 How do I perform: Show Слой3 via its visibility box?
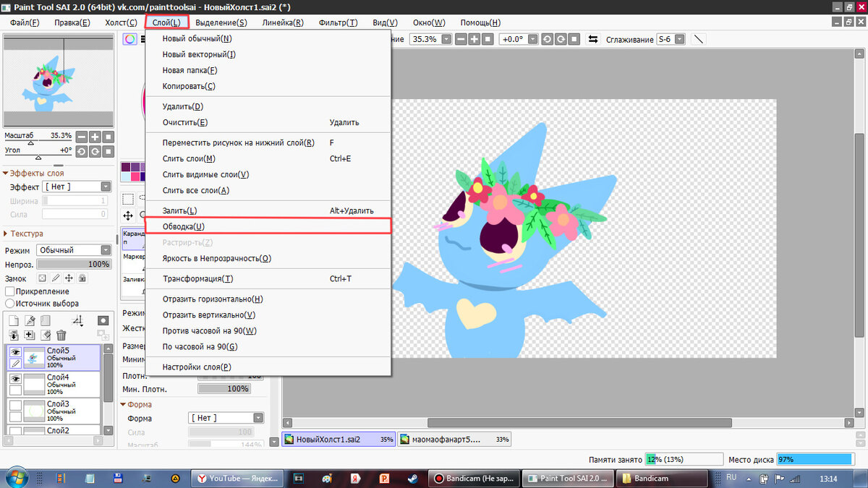[14, 405]
